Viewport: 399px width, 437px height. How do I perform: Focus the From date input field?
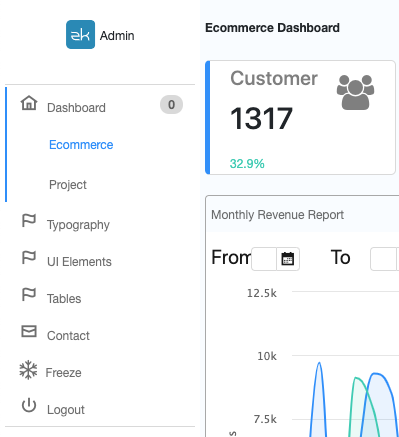[x=264, y=259]
